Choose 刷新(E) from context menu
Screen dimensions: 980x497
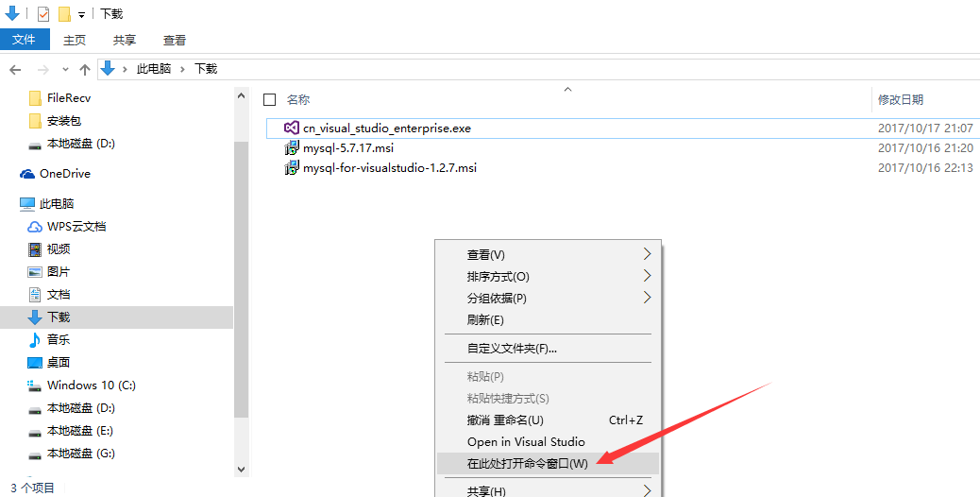click(x=548, y=320)
